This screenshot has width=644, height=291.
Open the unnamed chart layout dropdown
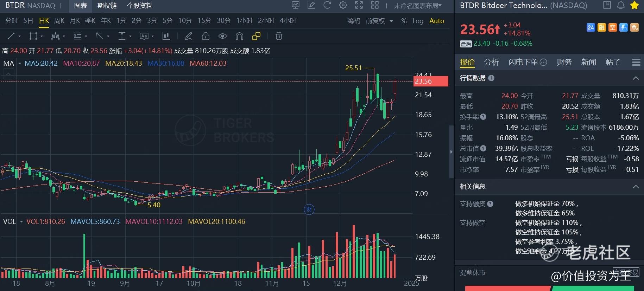tap(418, 6)
